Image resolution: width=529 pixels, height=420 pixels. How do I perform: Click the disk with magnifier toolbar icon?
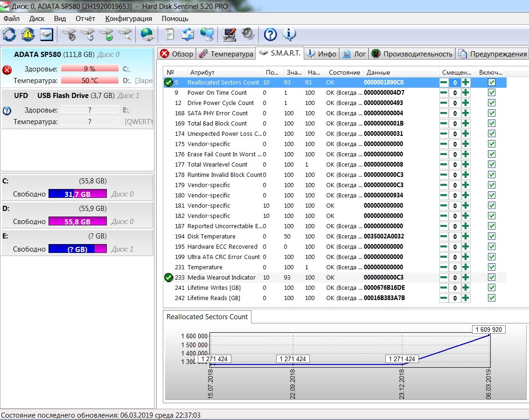click(x=125, y=34)
